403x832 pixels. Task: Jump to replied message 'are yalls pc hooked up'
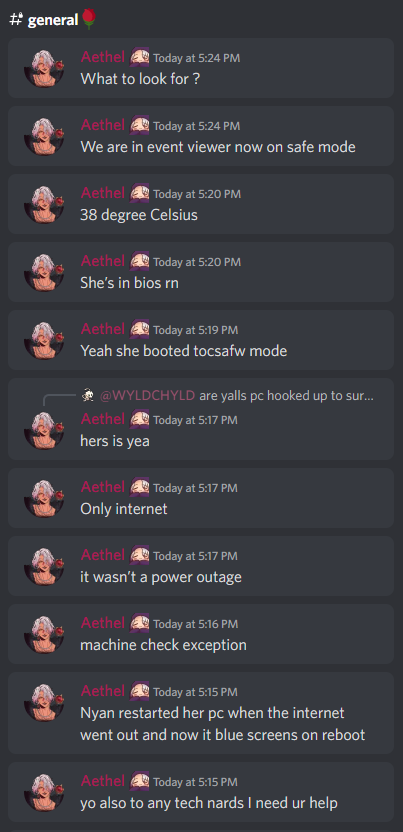tap(286, 396)
